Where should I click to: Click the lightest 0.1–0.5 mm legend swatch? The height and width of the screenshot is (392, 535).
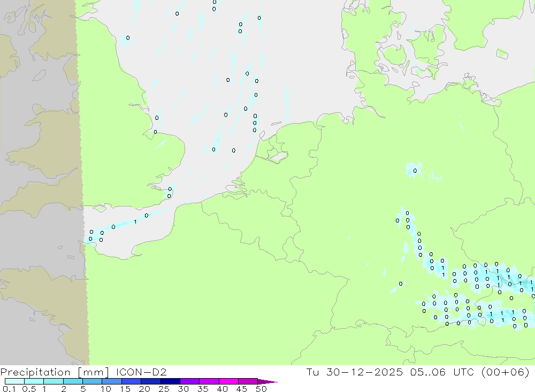14,381
